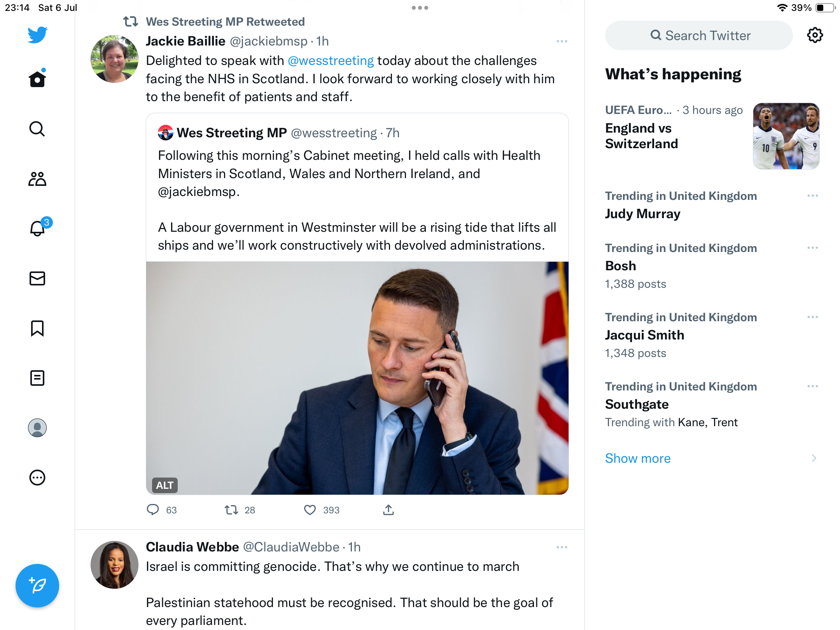Focus the Search Twitter field
Viewport: 840px width, 630px height.
699,35
